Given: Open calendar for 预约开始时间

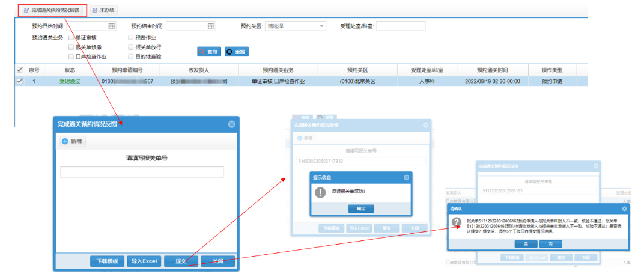Looking at the screenshot, I should click(111, 26).
